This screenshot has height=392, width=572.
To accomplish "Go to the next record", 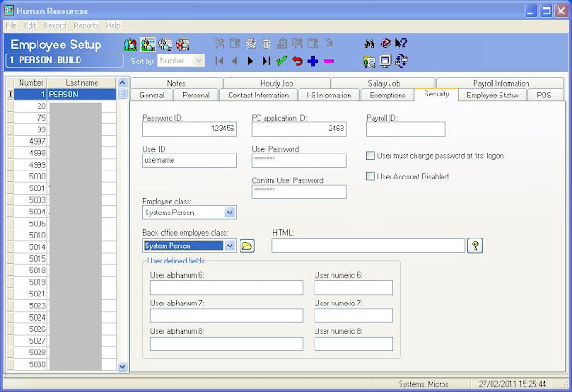I will [x=250, y=62].
